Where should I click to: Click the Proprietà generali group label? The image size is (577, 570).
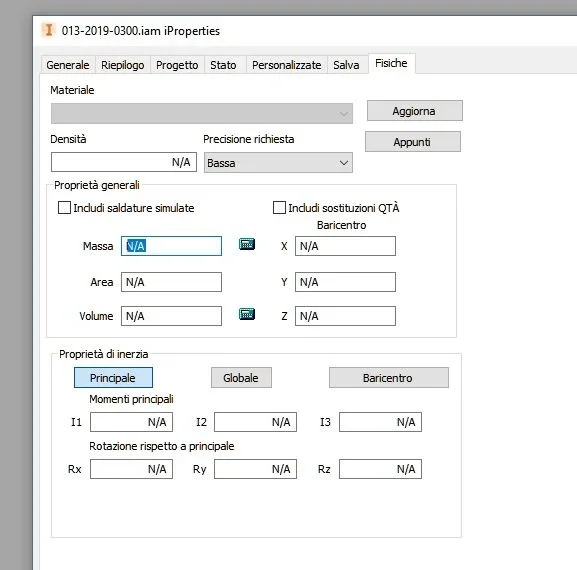(x=97, y=185)
